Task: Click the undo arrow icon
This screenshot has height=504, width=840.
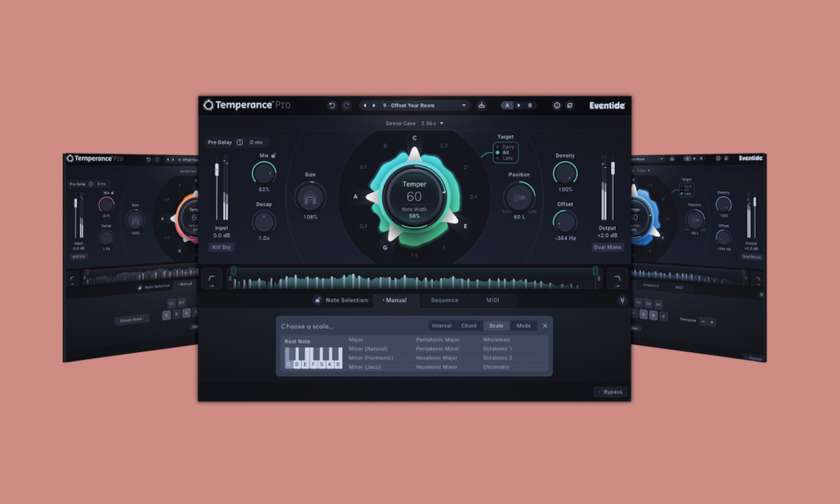Action: tap(332, 105)
